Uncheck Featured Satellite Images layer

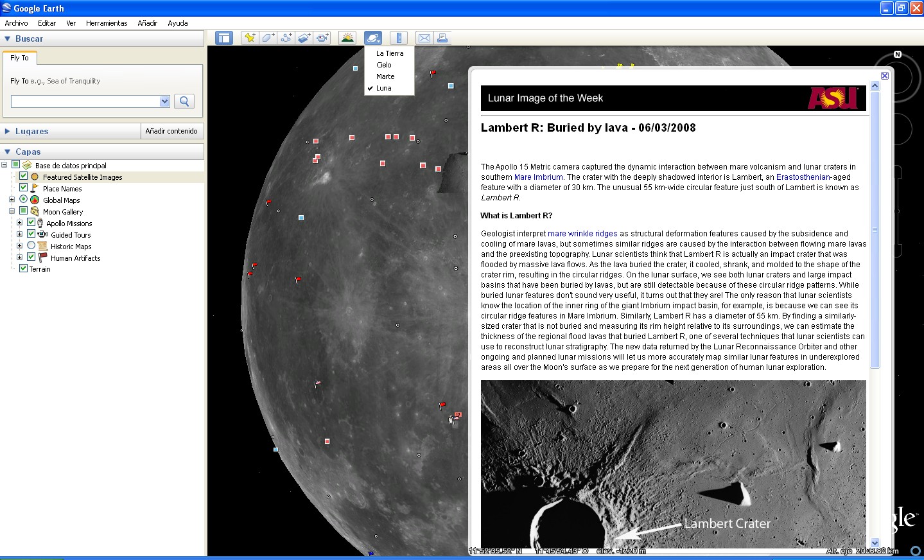[23, 176]
